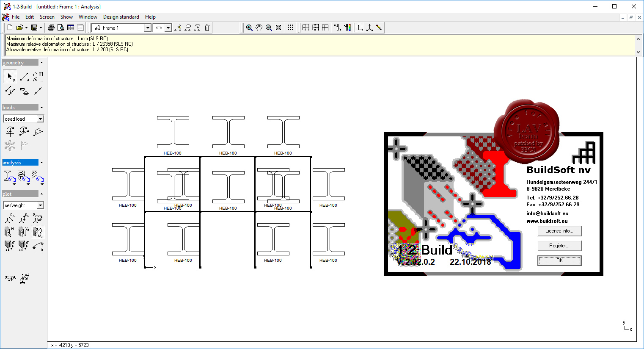
Task: Plot normal force N diagram
Action: coord(10,232)
